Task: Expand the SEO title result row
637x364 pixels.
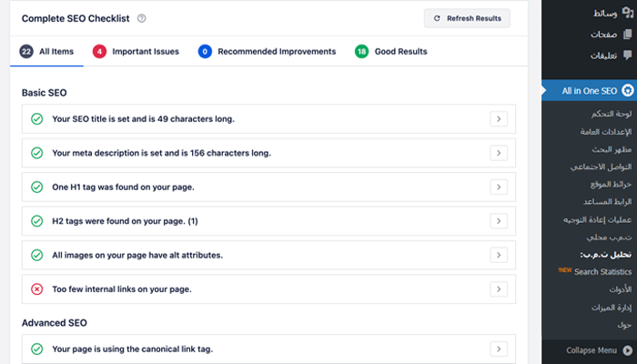Action: click(498, 118)
